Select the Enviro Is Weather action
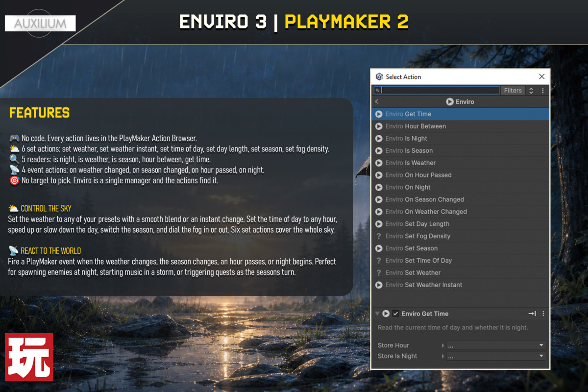588x392 pixels. click(461, 163)
